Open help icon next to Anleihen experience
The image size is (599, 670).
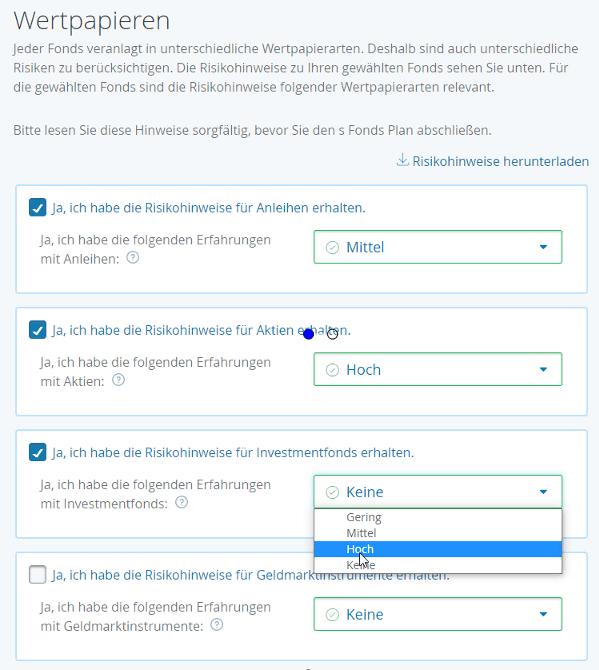coord(133,258)
